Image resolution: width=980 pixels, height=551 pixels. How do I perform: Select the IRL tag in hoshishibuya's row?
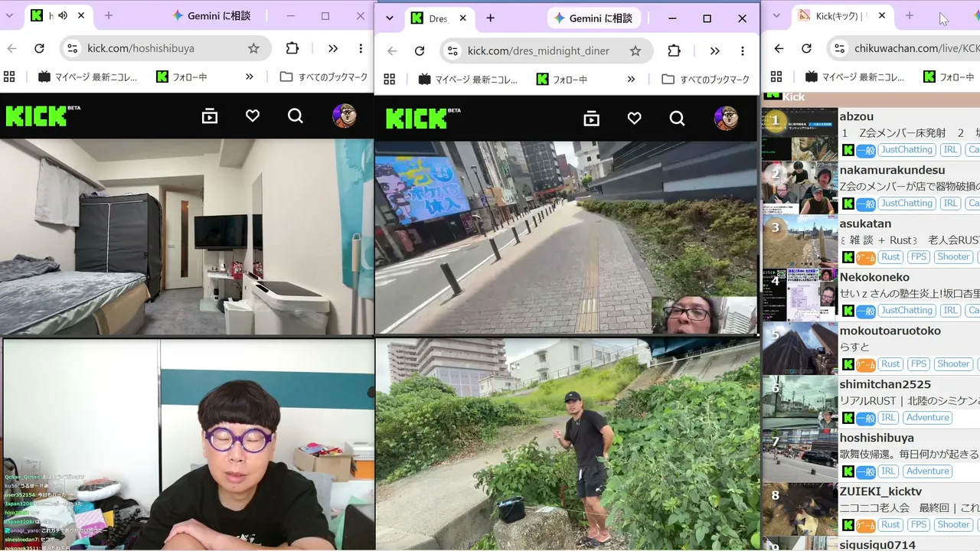[888, 471]
